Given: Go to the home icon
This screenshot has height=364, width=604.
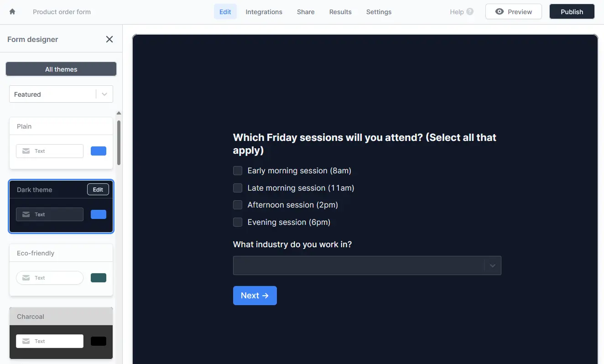Looking at the screenshot, I should click(12, 12).
